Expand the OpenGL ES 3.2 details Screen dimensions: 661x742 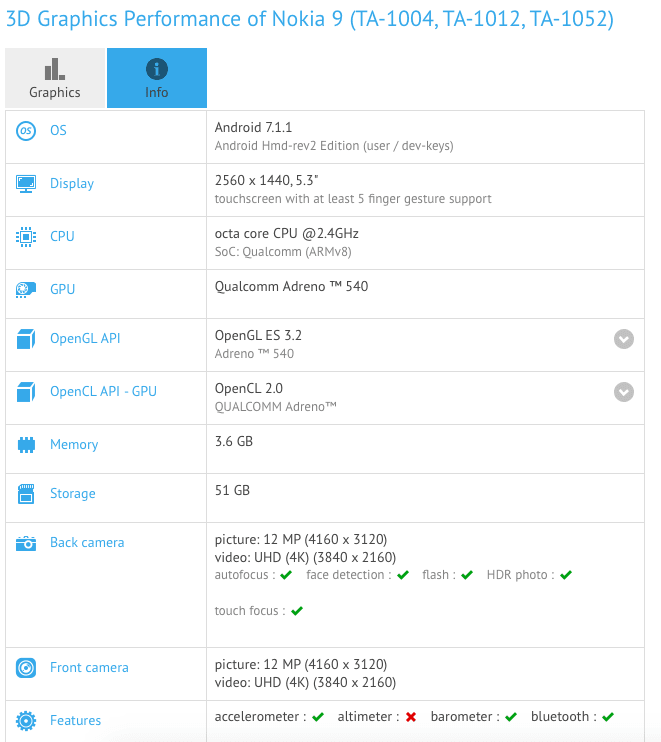[x=624, y=339]
